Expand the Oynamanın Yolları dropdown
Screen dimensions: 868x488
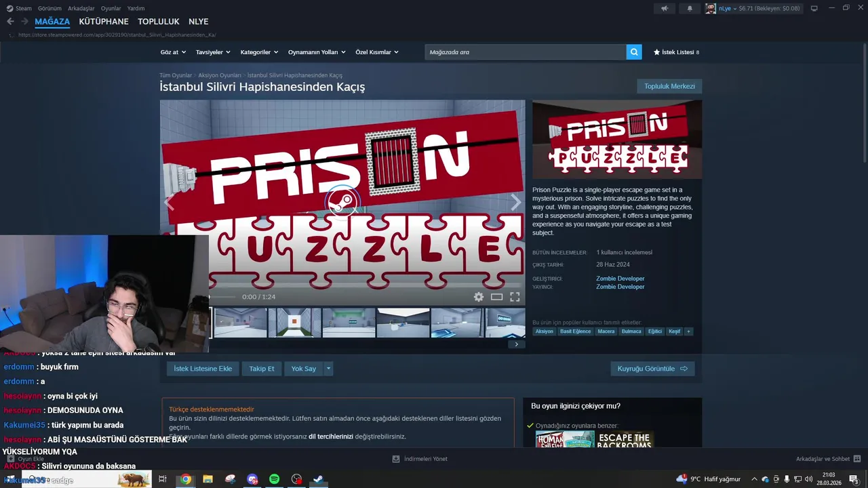pos(317,52)
